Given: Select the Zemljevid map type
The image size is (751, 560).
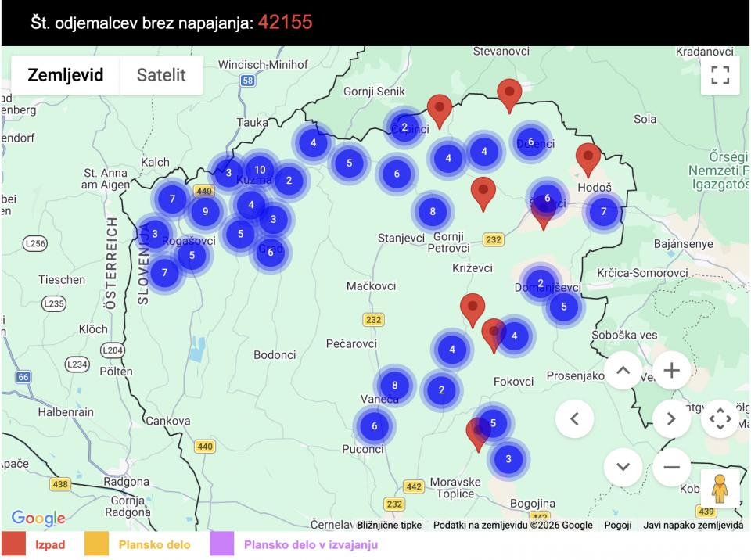Looking at the screenshot, I should pos(66,75).
